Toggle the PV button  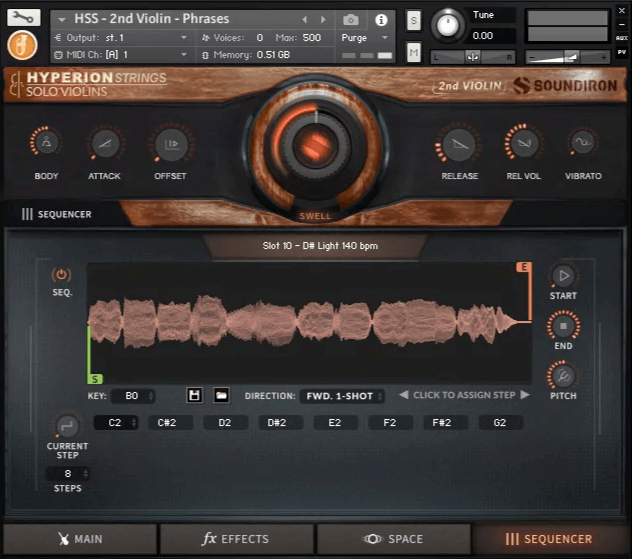(621, 52)
